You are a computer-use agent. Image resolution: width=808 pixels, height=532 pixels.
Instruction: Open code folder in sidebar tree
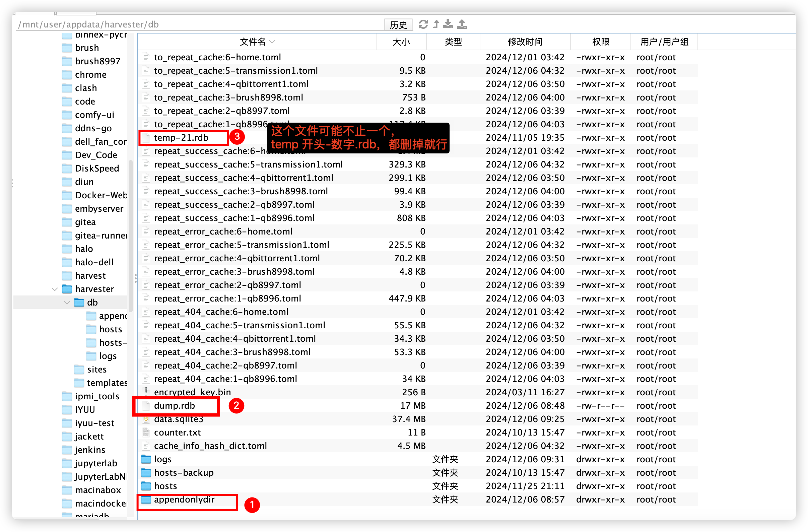(85, 102)
